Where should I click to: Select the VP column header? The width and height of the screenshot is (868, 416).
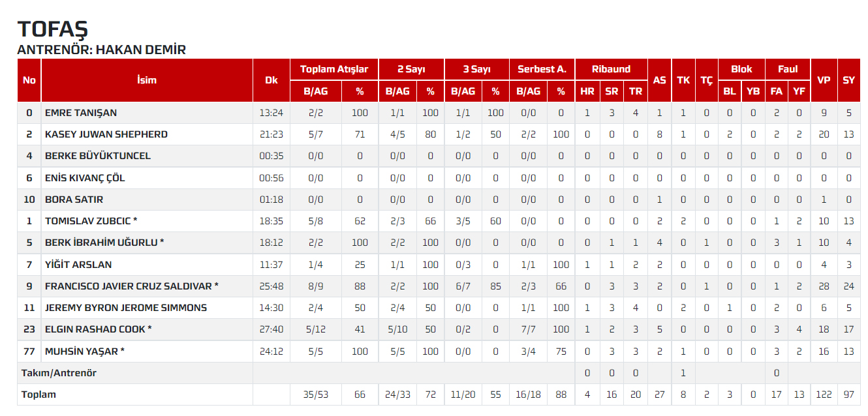pyautogui.click(x=824, y=80)
